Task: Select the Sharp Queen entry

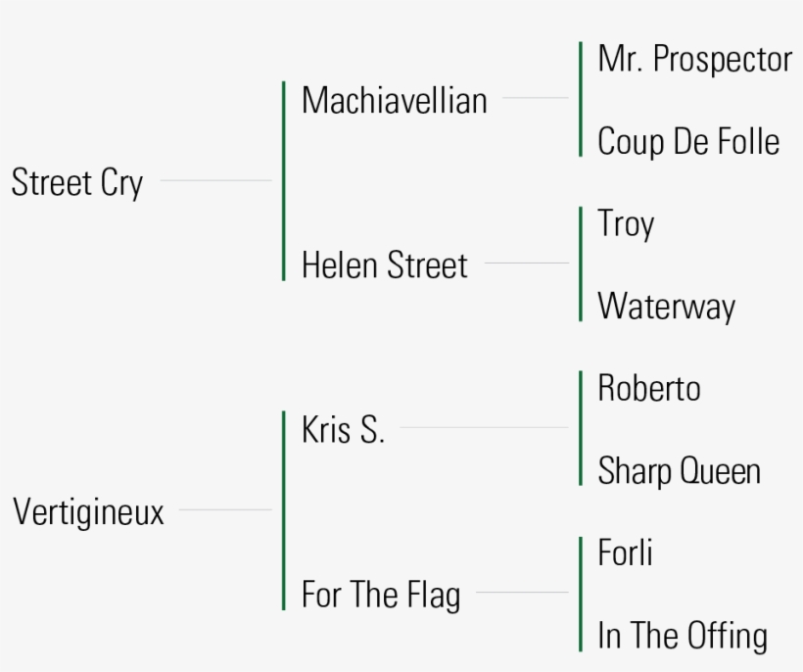Action: 679,471
